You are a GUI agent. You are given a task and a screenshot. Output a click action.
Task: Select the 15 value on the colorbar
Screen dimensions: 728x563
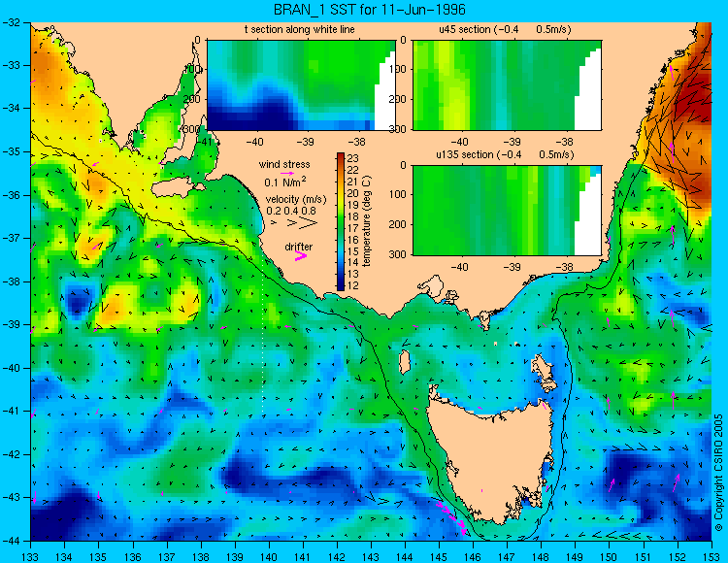(x=353, y=251)
